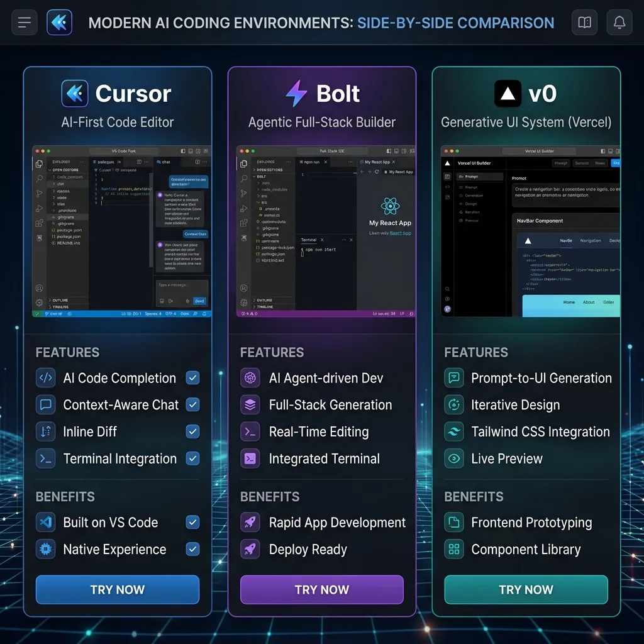Screen dimensions: 644x644
Task: Click the 'Agentic Full-Stack Builder' subtitle text
Action: [x=321, y=122]
